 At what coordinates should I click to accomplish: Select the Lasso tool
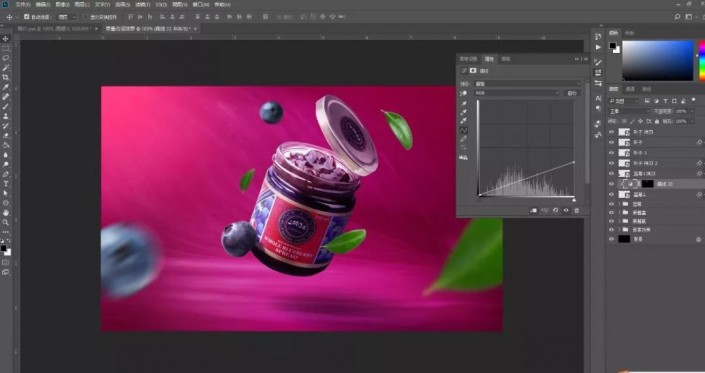click(x=6, y=58)
